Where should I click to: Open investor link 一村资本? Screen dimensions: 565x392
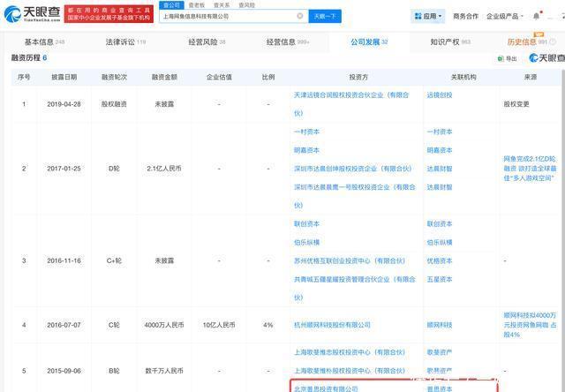(x=306, y=130)
